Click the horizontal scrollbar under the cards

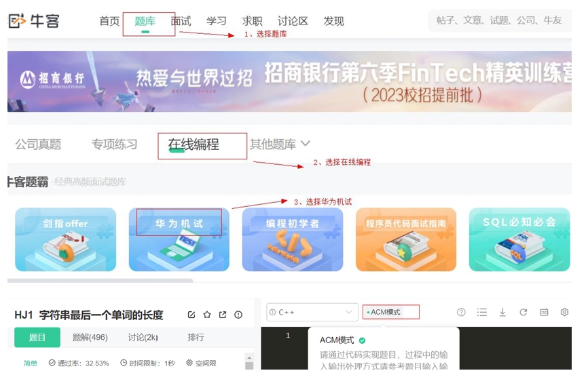tap(100, 280)
